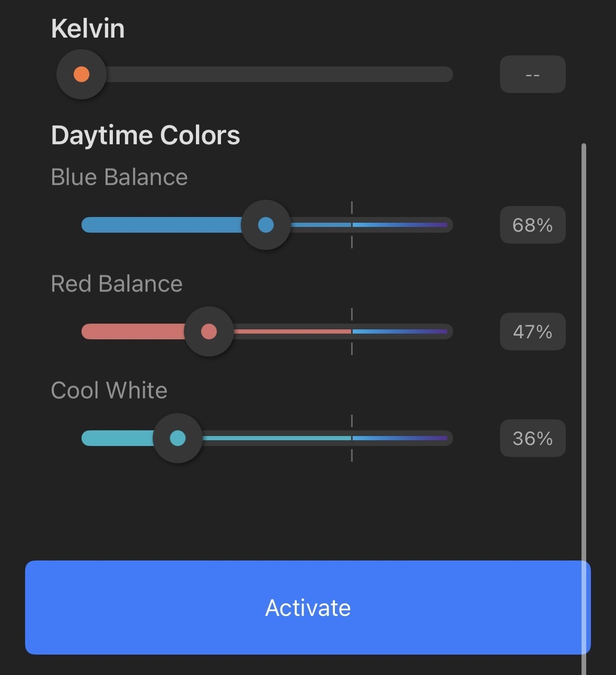Viewport: 616px width, 675px height.
Task: Click the Red Balance 47% value box
Action: [532, 331]
